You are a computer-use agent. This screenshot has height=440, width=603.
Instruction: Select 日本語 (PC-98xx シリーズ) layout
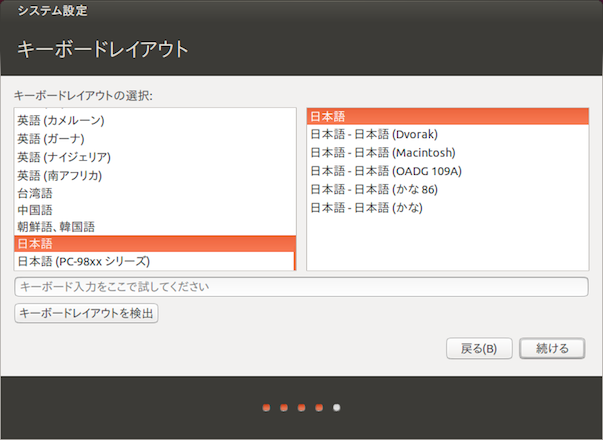point(84,262)
